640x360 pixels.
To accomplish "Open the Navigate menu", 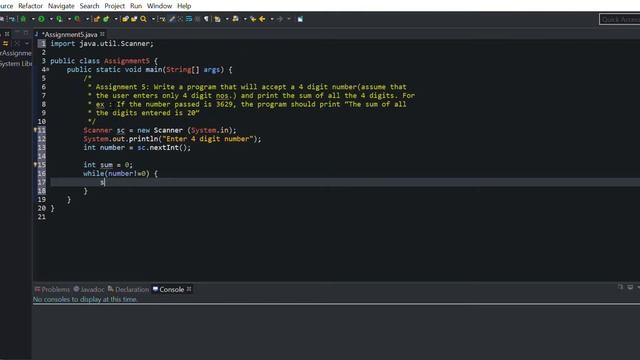I will point(61,6).
